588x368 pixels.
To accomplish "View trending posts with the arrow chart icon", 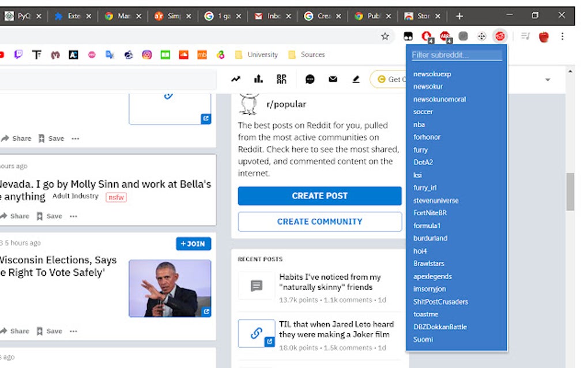I will (x=235, y=79).
